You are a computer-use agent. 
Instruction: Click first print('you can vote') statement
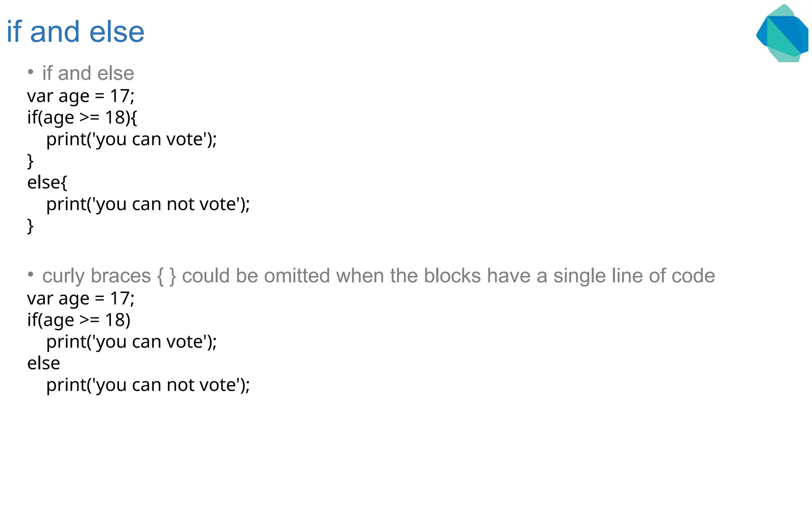coord(132,139)
